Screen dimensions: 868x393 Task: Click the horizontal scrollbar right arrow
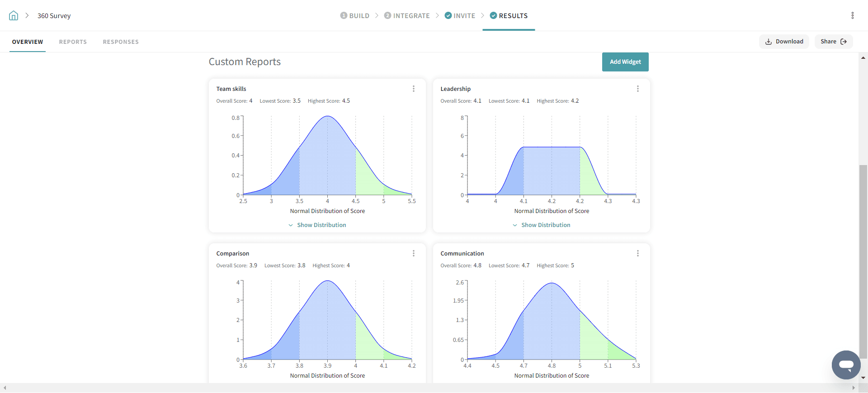[x=854, y=388]
